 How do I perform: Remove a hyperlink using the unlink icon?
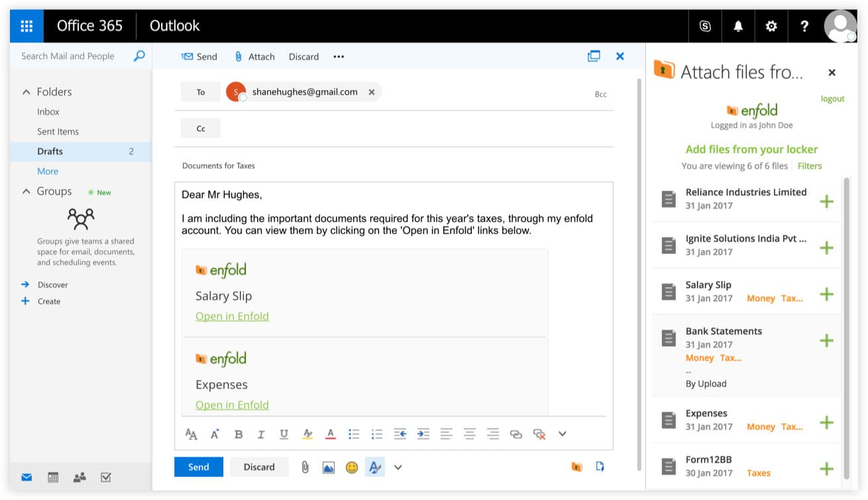pyautogui.click(x=538, y=434)
